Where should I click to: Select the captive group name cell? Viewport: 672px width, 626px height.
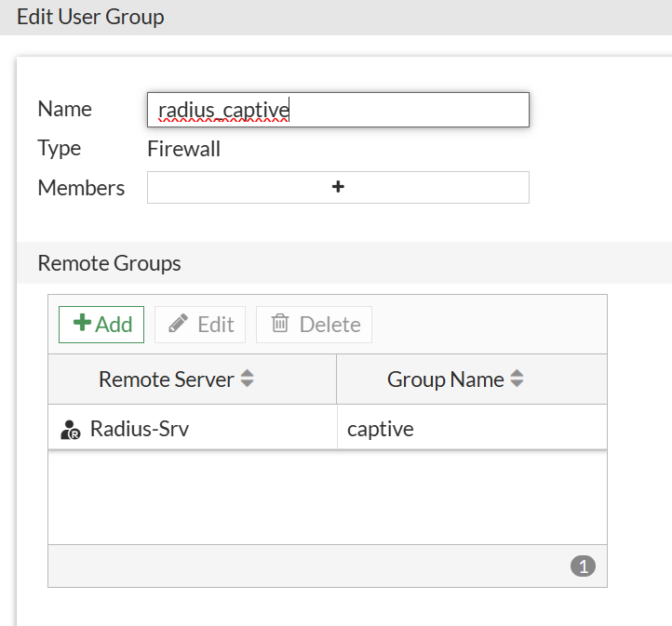click(381, 430)
